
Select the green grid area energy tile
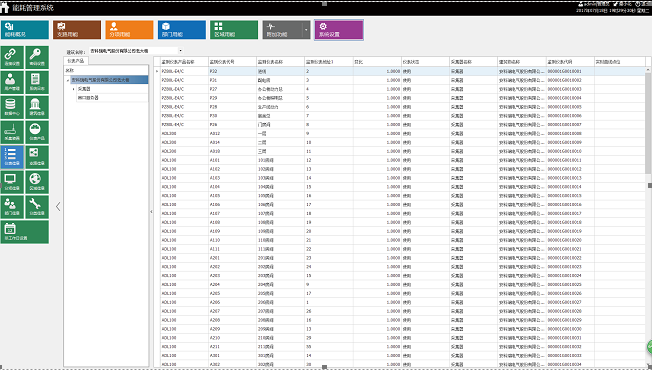click(234, 30)
